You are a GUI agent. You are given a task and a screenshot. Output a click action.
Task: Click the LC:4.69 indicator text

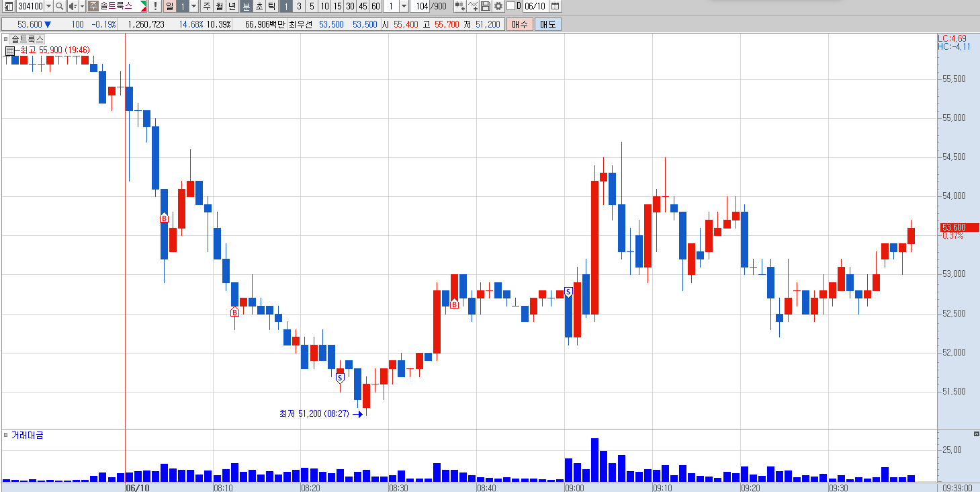[x=952, y=38]
